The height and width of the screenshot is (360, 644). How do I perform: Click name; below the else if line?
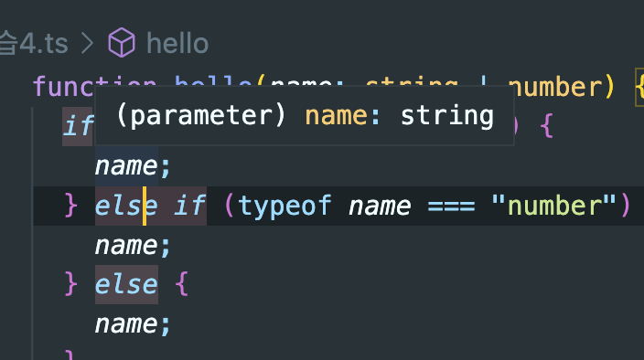(x=133, y=246)
